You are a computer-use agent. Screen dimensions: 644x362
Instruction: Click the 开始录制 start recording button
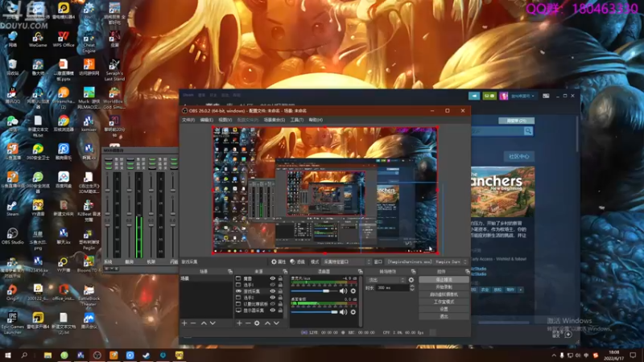click(444, 287)
